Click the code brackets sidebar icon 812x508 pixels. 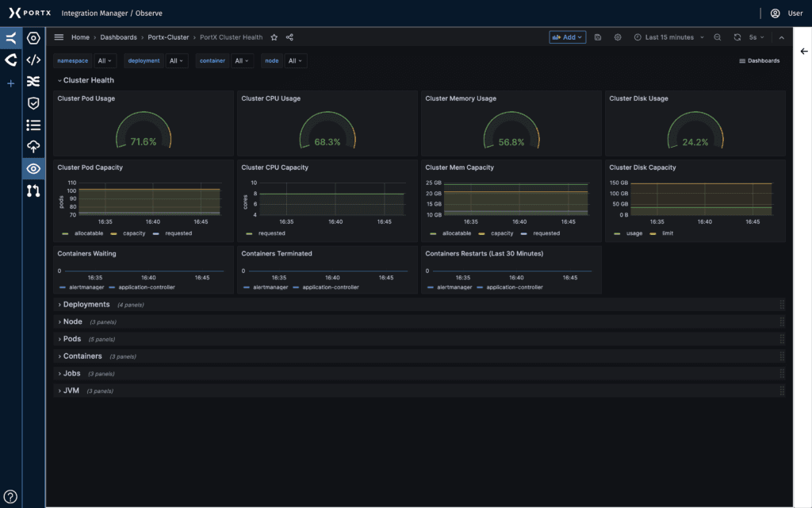point(33,60)
